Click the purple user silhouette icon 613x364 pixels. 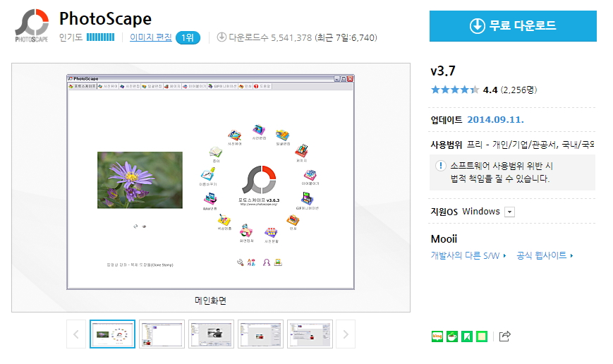coord(267,262)
